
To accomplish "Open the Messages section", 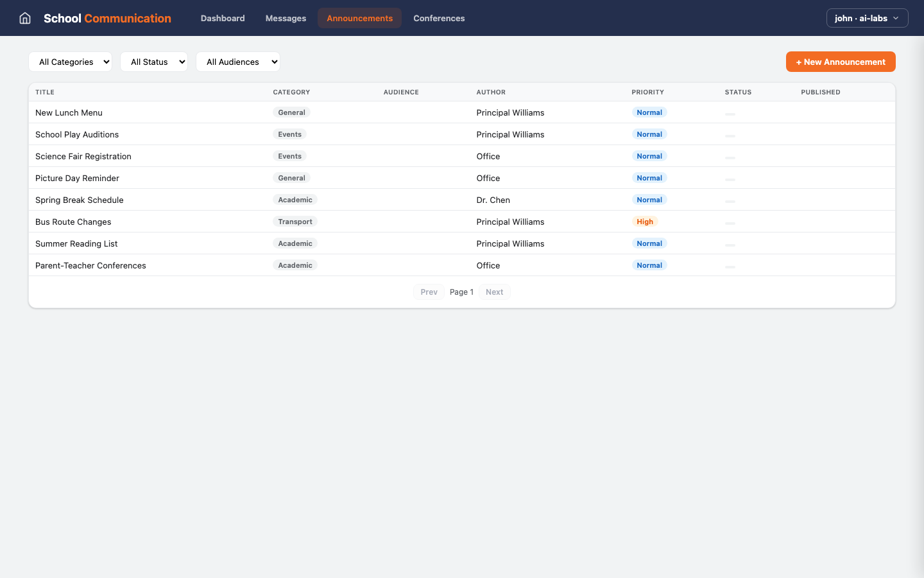I will [286, 18].
